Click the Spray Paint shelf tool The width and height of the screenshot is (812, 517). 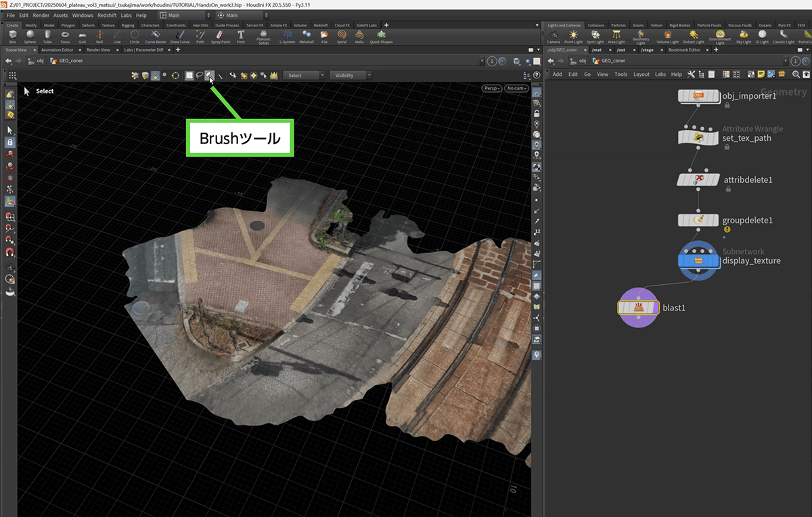[221, 35]
